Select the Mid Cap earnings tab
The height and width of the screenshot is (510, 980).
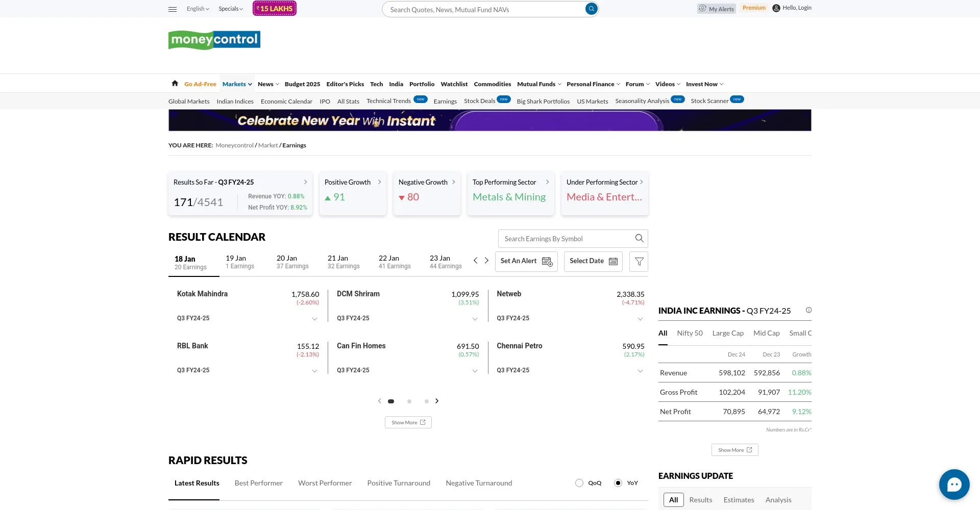(766, 333)
